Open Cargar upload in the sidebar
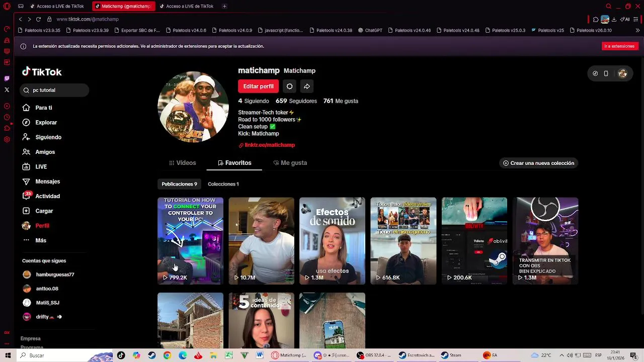The image size is (644, 362). [37, 211]
